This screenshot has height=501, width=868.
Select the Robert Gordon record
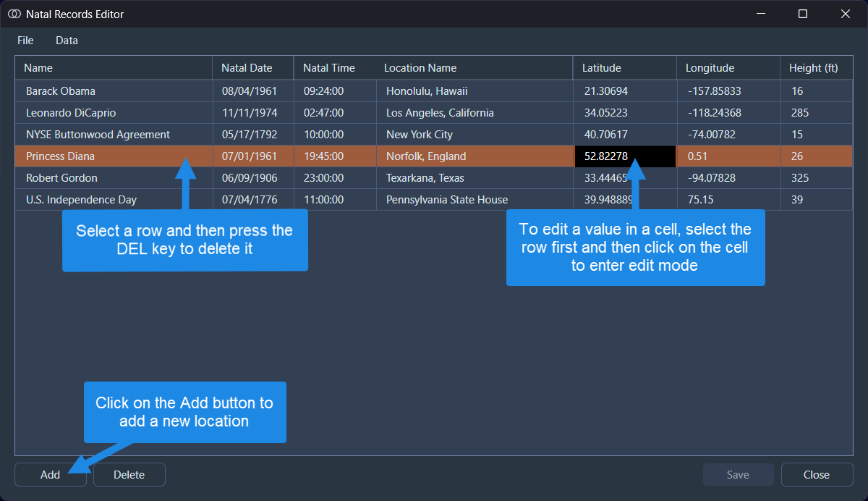[x=61, y=178]
